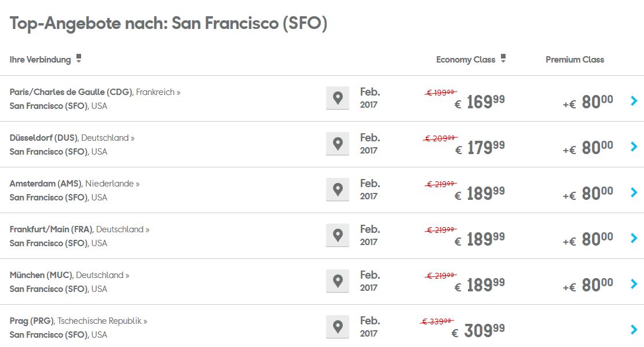Click map pin icon for Paris/Charles de Gaulle route
644x347 pixels.
point(338,98)
